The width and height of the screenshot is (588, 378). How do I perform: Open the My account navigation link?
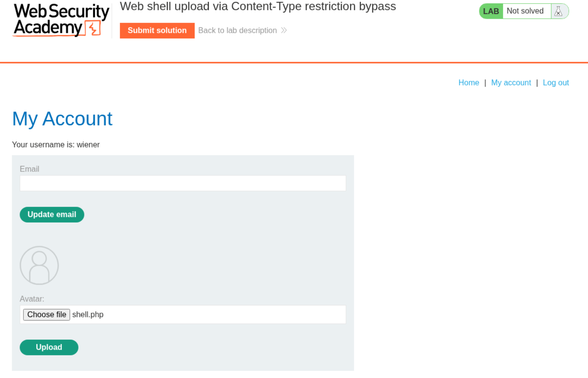point(511,83)
